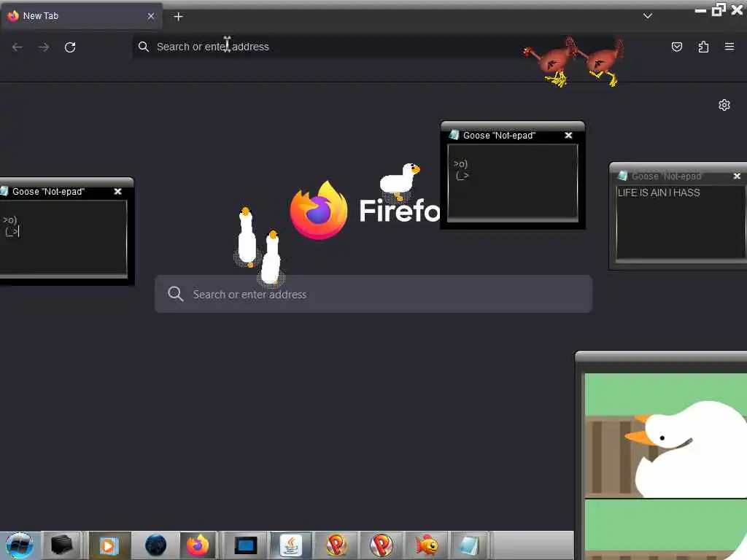Click the middle Goose Not-epad title icon
Viewport: 747px width, 560px height.
pyautogui.click(x=454, y=135)
